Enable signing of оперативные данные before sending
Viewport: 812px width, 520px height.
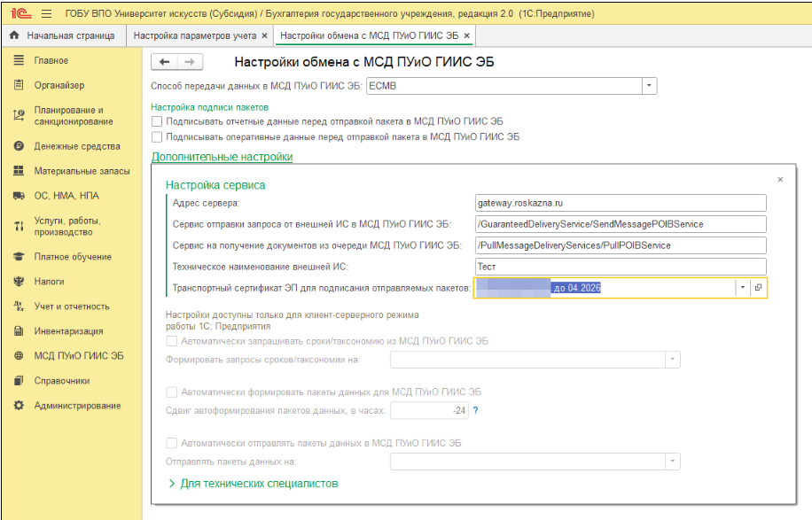157,137
